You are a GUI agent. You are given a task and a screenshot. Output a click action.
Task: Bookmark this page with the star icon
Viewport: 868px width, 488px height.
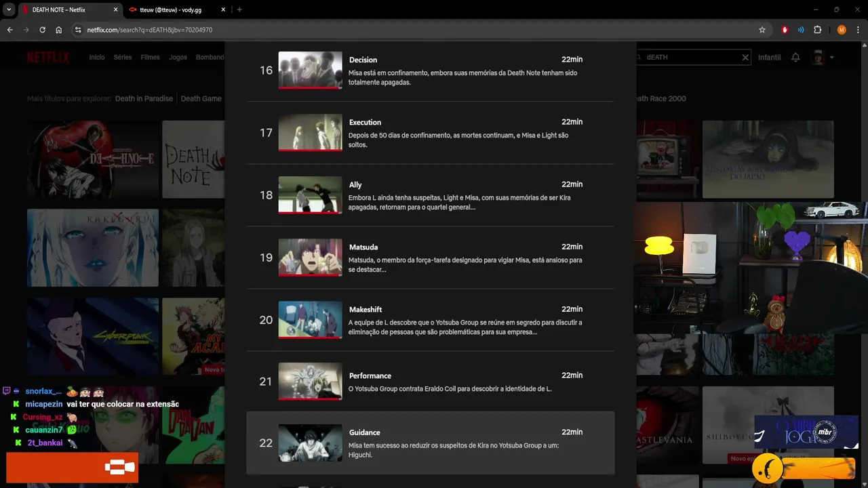coord(762,30)
